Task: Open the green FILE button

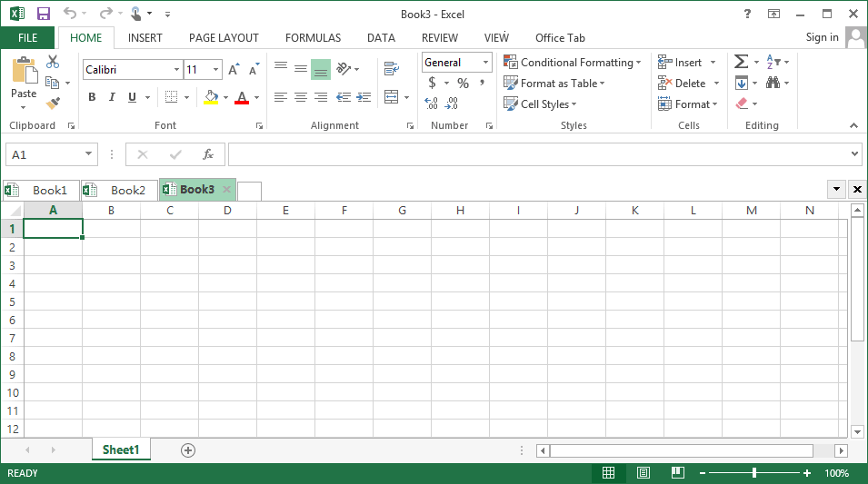Action: coord(27,38)
